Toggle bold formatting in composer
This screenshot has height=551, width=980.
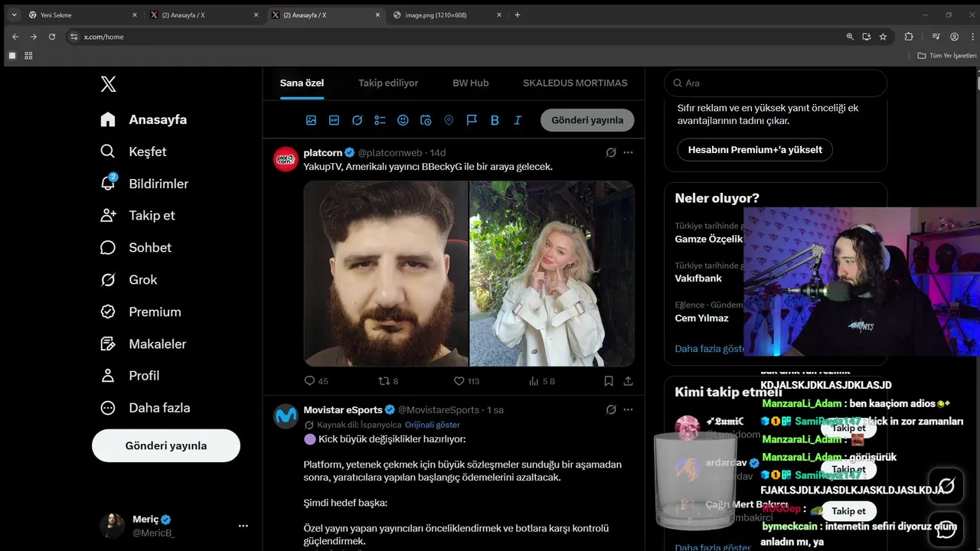[x=495, y=120]
